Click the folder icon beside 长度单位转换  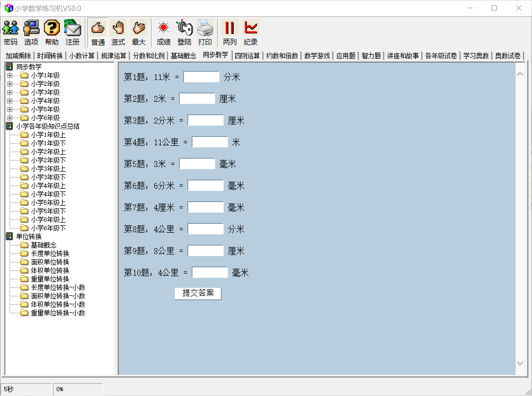pos(24,253)
